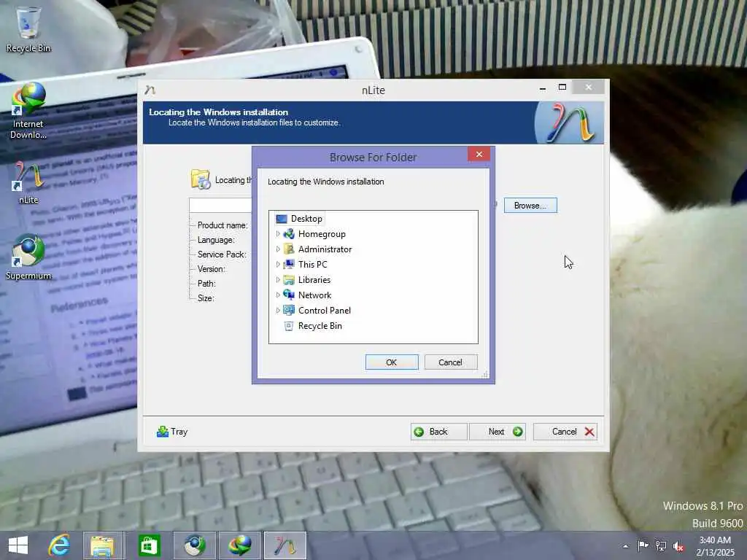Click the nLite Cancel button
Image resolution: width=747 pixels, height=560 pixels.
(565, 432)
